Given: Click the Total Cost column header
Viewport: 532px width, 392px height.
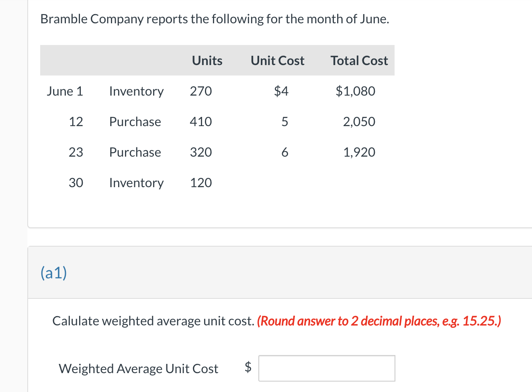Looking at the screenshot, I should (359, 61).
